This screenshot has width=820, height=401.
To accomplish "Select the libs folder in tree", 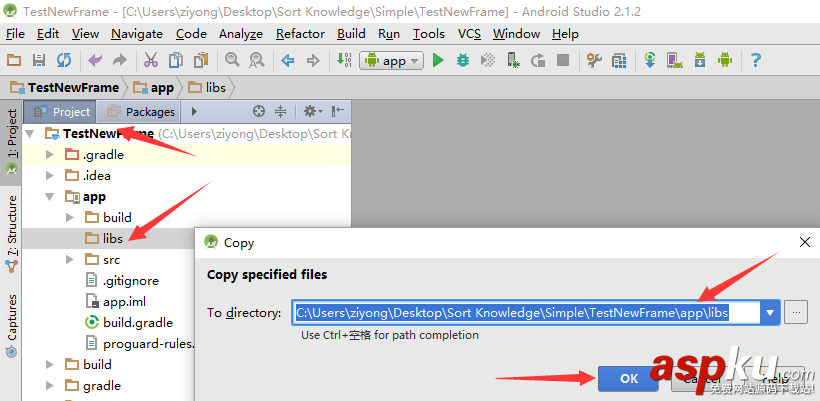I will coord(104,239).
